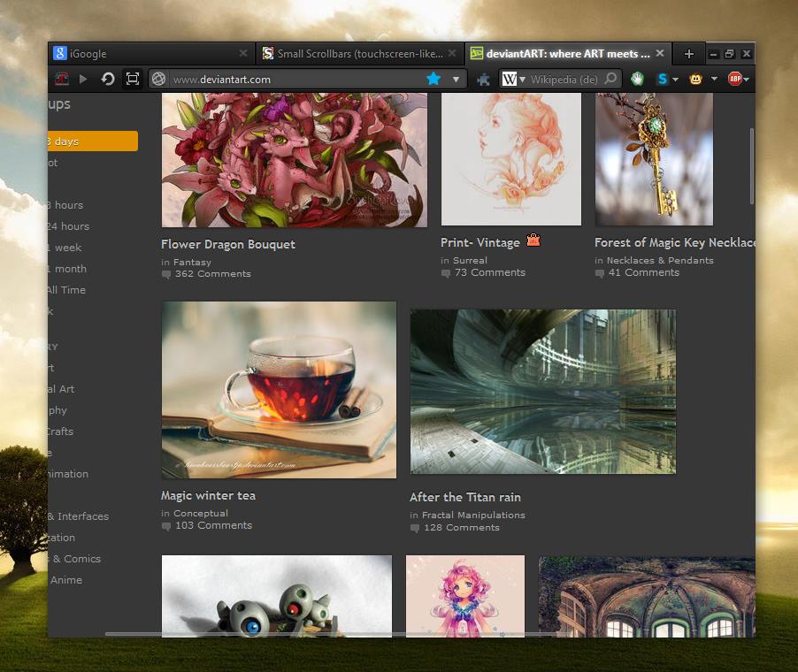The image size is (798, 672).
Task: Open the Fractal Manipulations category link
Action: tap(473, 515)
